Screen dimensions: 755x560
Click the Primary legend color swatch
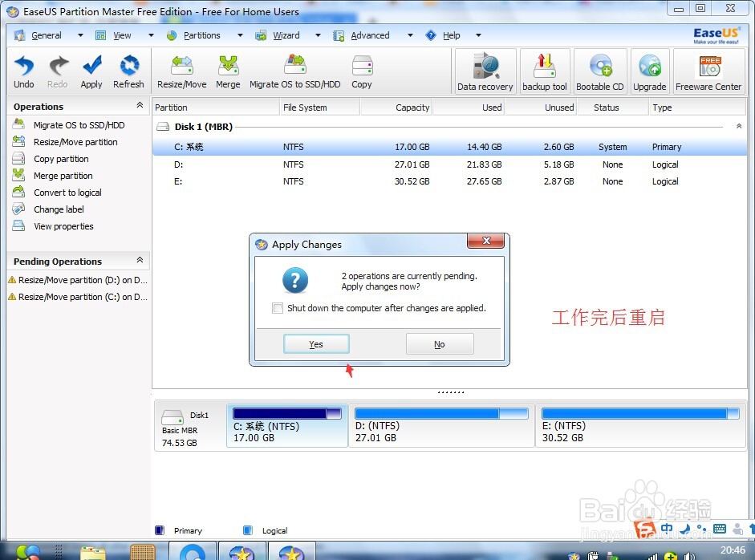160,530
